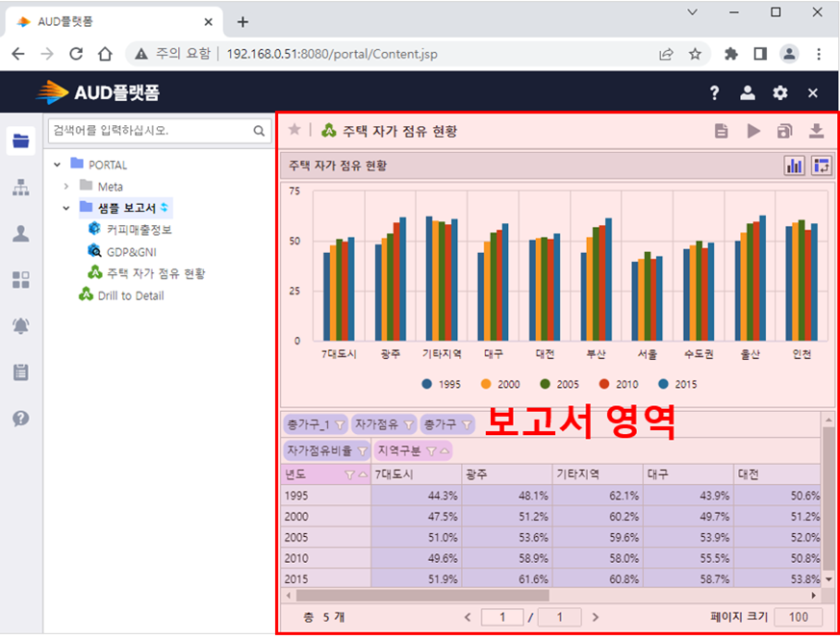The width and height of the screenshot is (840, 639).
Task: Open the filter on the 자가점유 field
Action: [x=408, y=424]
